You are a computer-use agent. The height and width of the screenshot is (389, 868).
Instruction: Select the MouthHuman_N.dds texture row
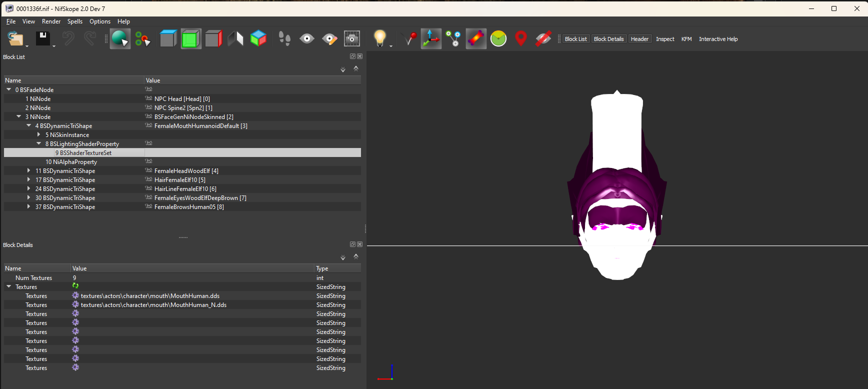point(182,305)
